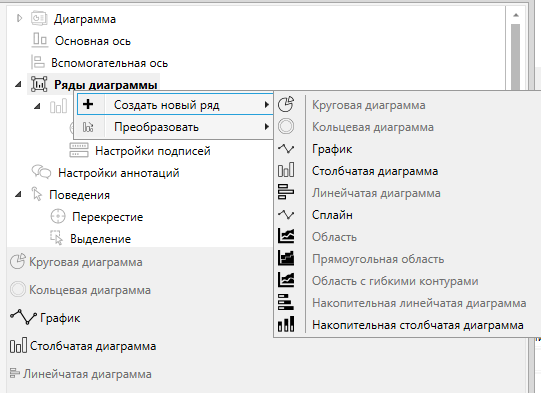Click the stacked bar chart icon in the submenu

[x=286, y=303]
